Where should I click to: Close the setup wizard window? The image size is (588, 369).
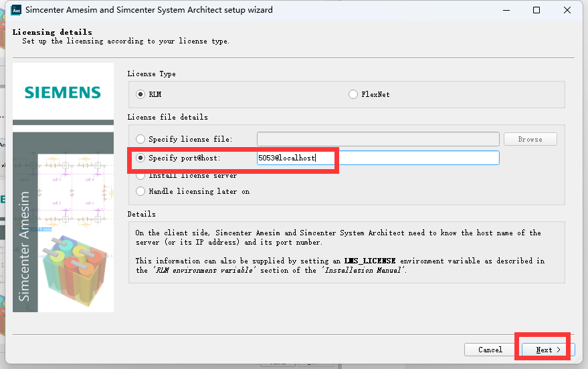(567, 10)
